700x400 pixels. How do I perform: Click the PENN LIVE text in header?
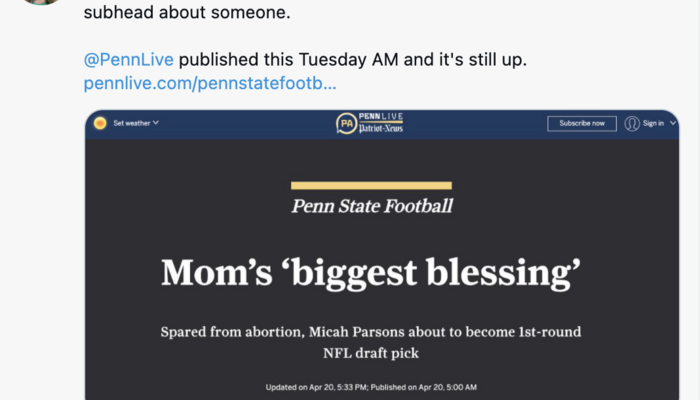point(382,117)
